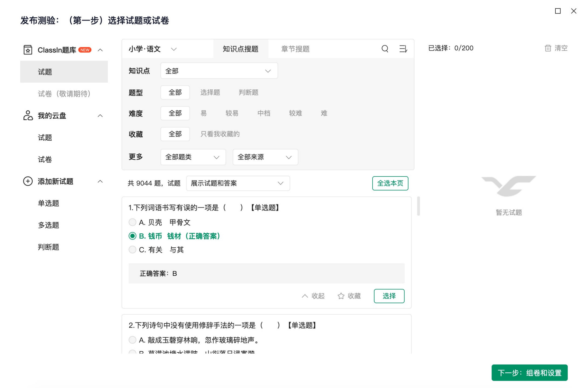This screenshot has height=388, width=588.
Task: Select 全部 in 题型 row
Action: (175, 92)
